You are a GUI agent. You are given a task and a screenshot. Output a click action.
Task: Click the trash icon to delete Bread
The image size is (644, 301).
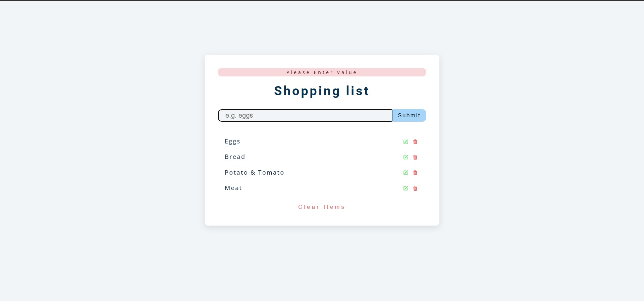point(415,157)
